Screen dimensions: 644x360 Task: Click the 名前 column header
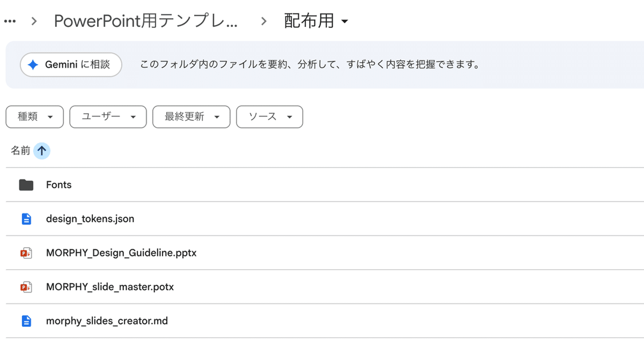[x=20, y=151]
